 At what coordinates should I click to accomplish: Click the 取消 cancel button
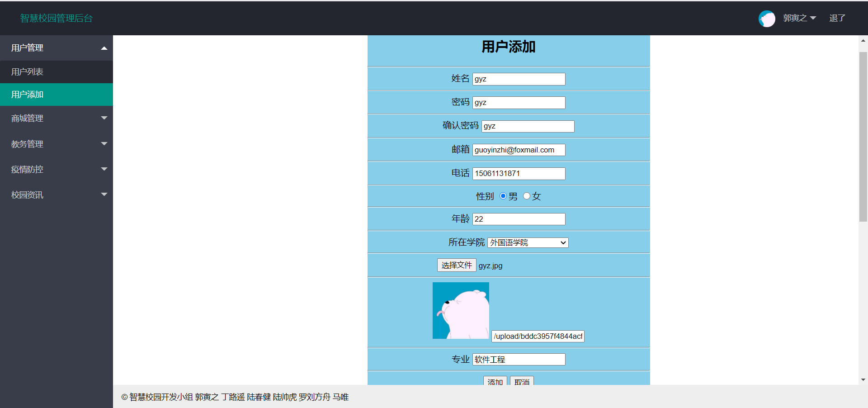pos(522,381)
